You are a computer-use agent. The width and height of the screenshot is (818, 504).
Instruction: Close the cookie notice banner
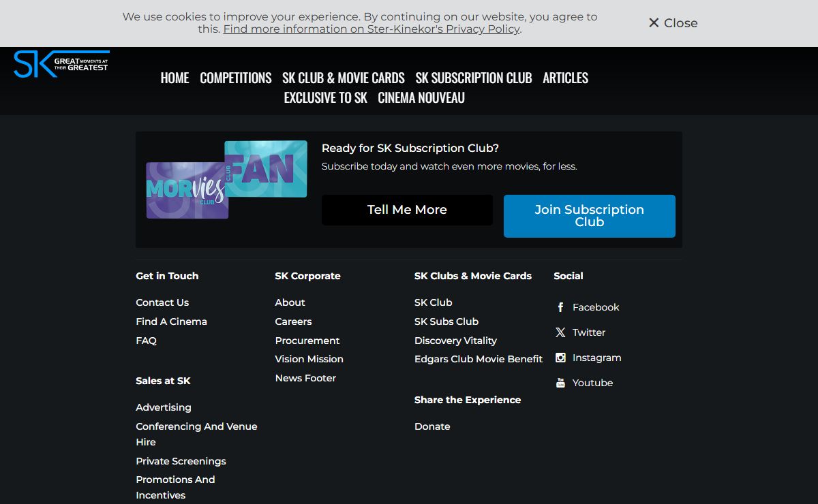coord(673,23)
